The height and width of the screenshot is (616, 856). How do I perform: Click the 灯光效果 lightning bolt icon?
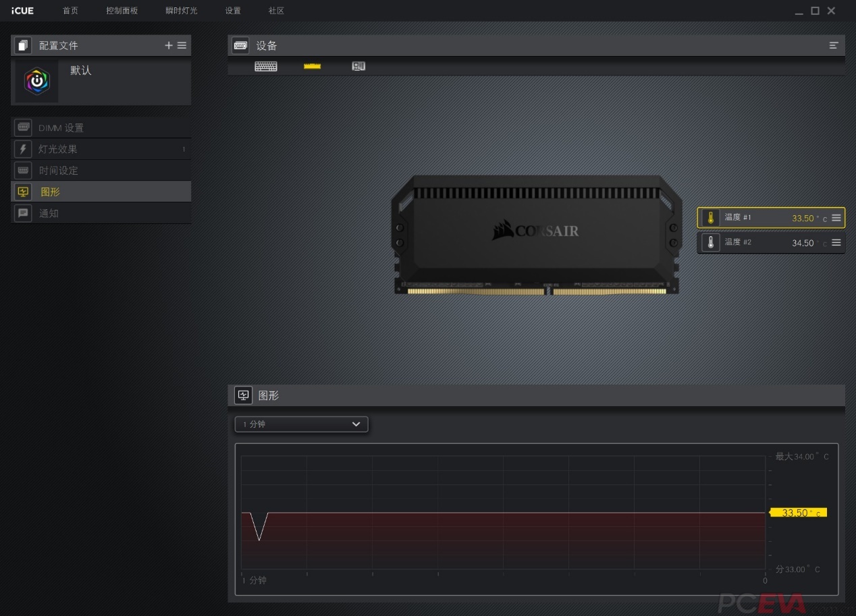(x=23, y=148)
